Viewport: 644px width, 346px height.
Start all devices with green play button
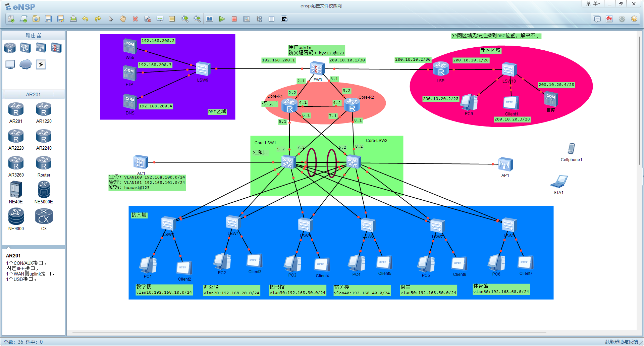tap(222, 19)
